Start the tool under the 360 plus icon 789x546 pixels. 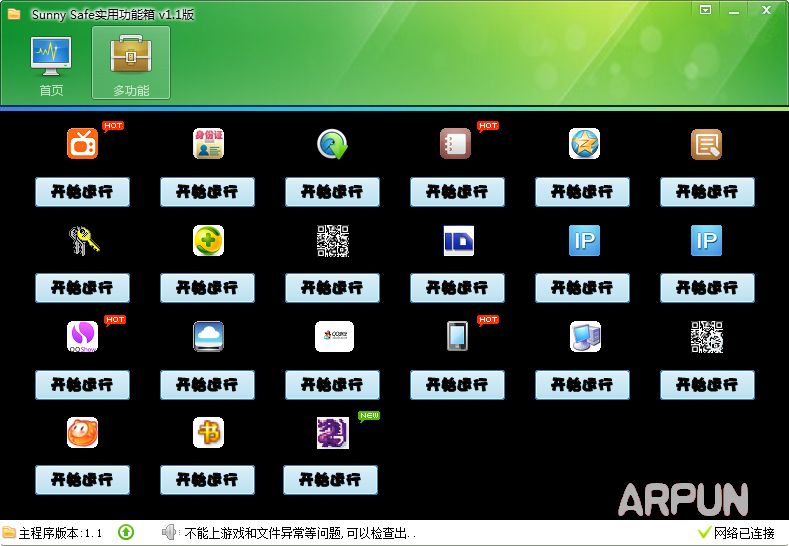pos(207,288)
